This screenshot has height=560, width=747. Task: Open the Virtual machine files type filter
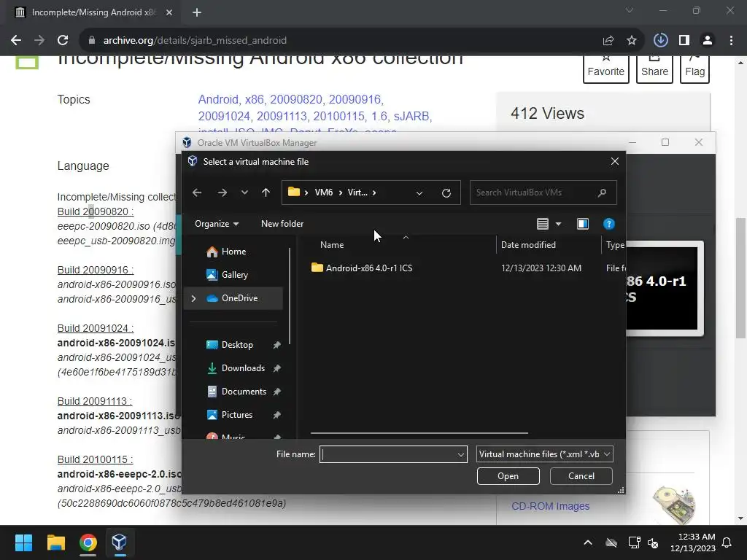coord(544,454)
